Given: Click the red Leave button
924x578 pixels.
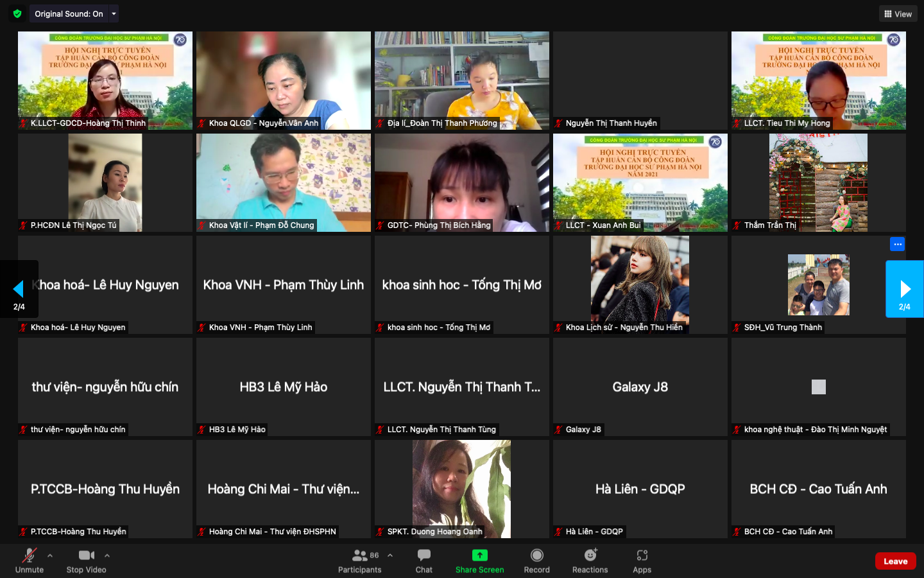Looking at the screenshot, I should pos(895,561).
